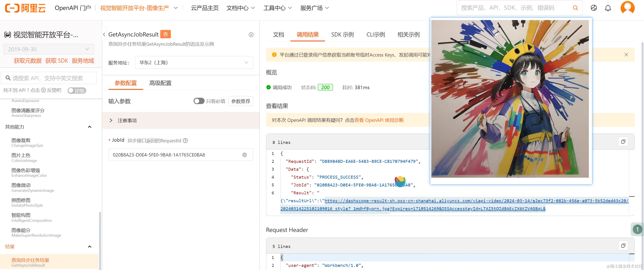Click the 200 status code badge

tap(325, 87)
